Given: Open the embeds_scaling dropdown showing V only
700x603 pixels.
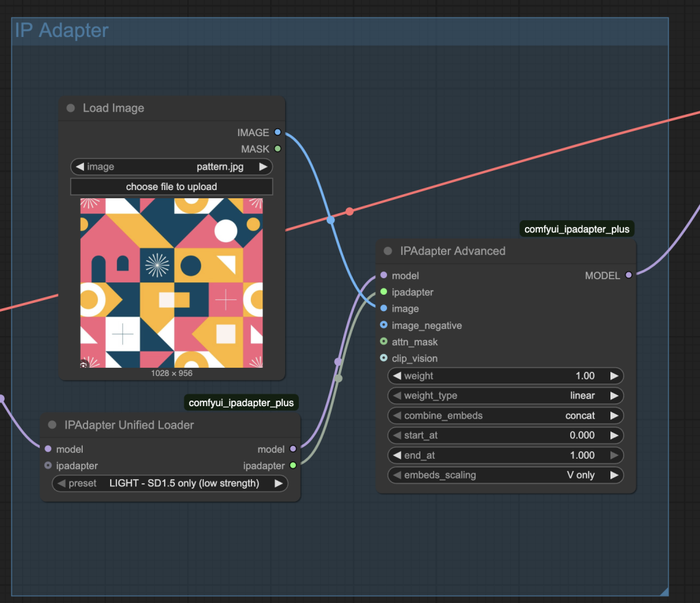Looking at the screenshot, I should tap(505, 475).
